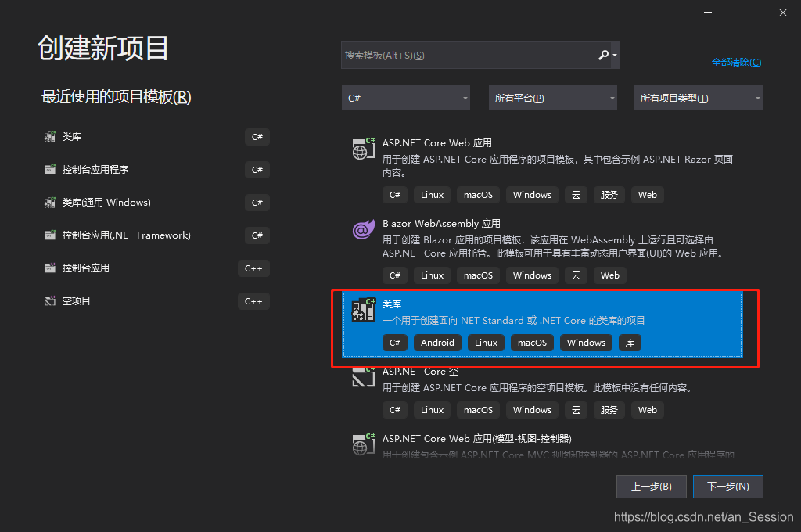
Task: Click recent 控制台应用程序 icon
Action: 49,170
